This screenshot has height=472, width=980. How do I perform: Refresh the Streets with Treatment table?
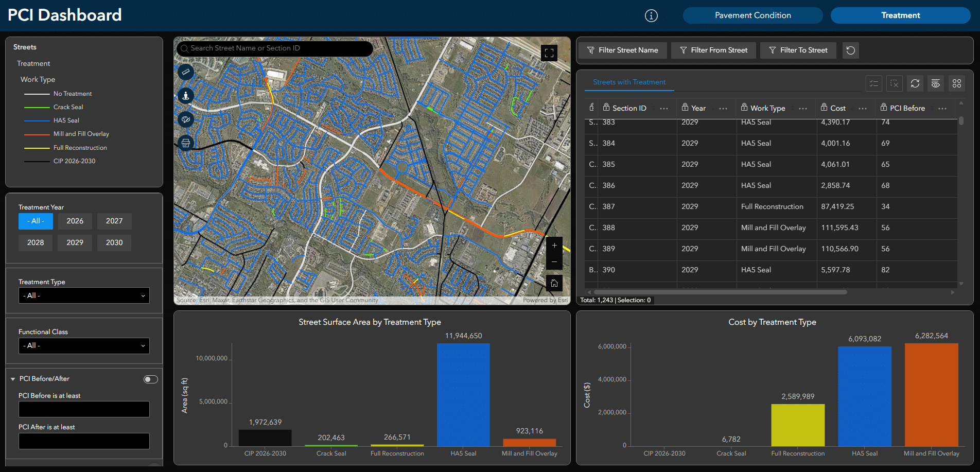(x=915, y=83)
